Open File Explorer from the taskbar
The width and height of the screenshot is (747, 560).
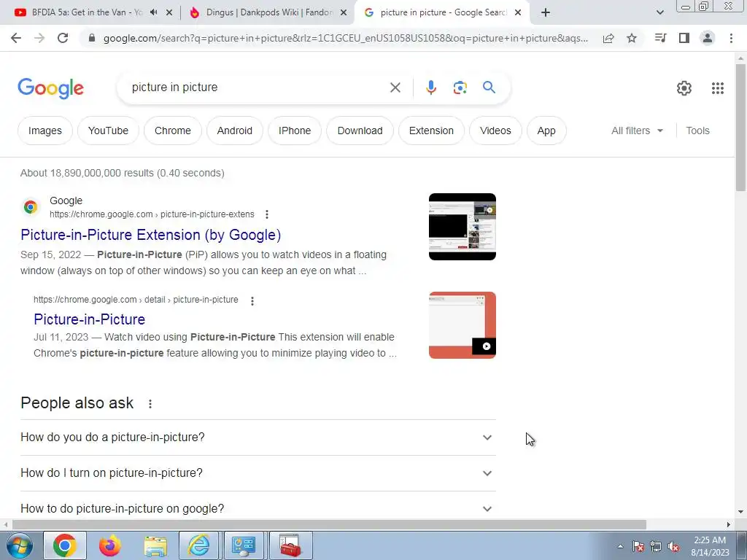[x=155, y=545]
